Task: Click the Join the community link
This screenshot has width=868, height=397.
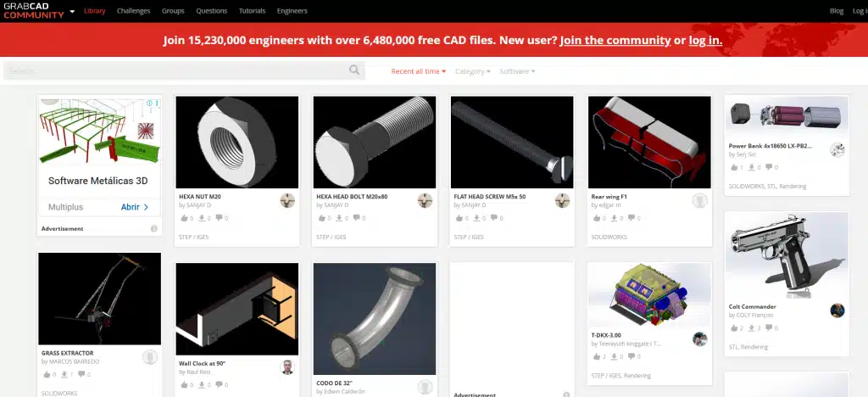Action: tap(615, 41)
